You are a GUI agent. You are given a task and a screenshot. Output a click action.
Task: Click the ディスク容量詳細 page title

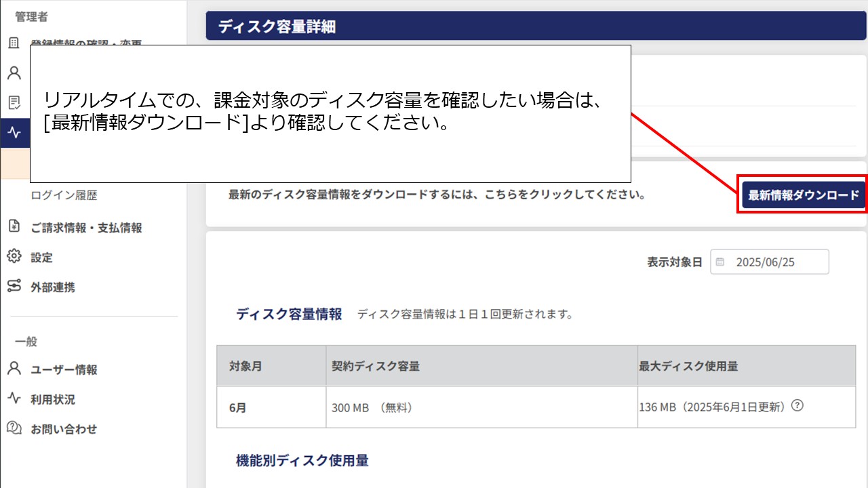coord(277,27)
